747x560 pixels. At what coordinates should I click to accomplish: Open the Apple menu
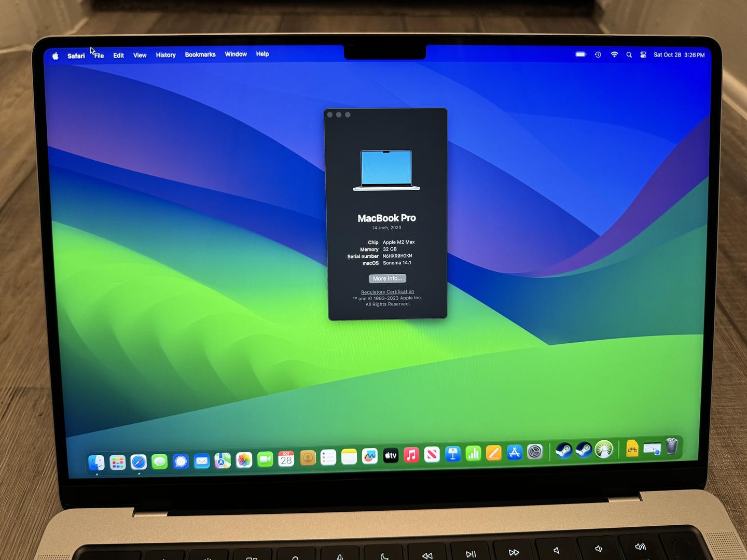56,56
